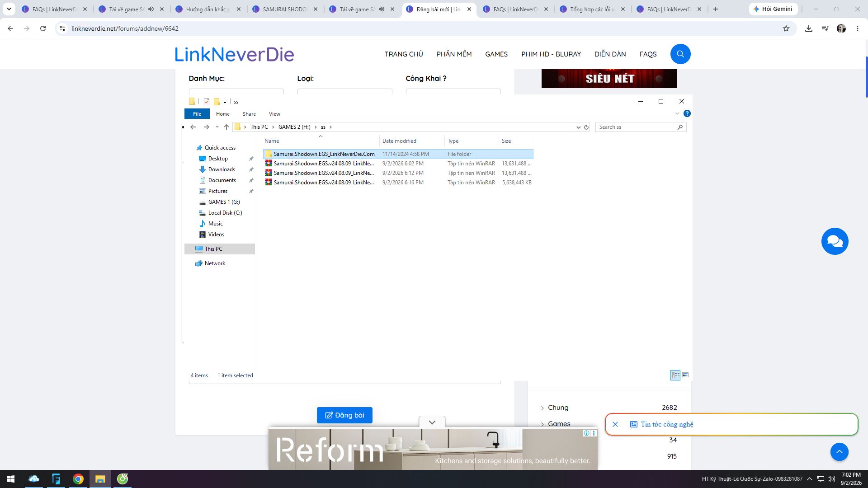Open Explorer Help question mark
The height and width of the screenshot is (488, 868).
[687, 113]
